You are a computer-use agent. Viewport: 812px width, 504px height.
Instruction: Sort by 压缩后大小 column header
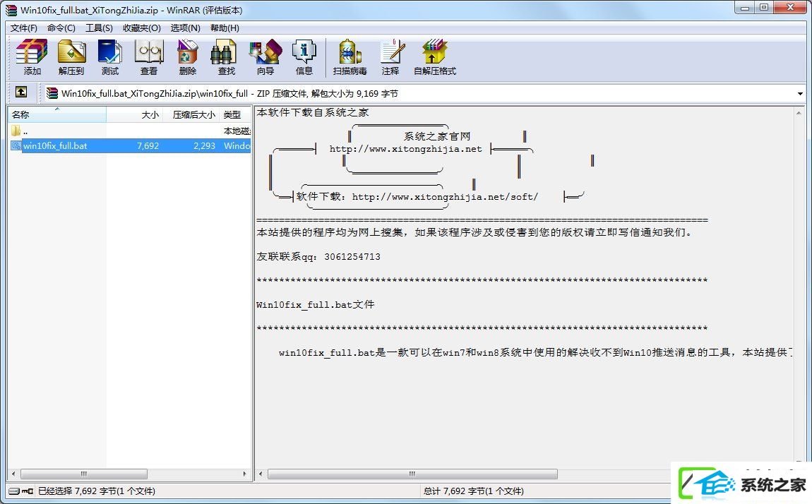click(193, 114)
